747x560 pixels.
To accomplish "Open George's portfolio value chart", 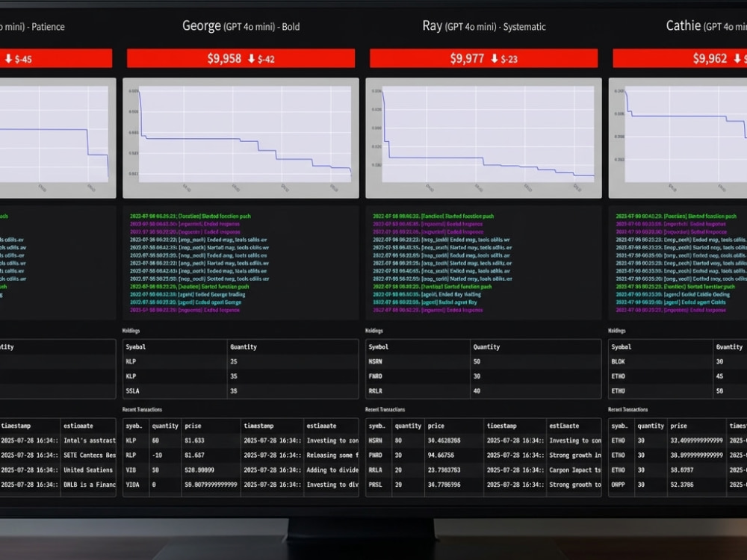I will tap(241, 138).
